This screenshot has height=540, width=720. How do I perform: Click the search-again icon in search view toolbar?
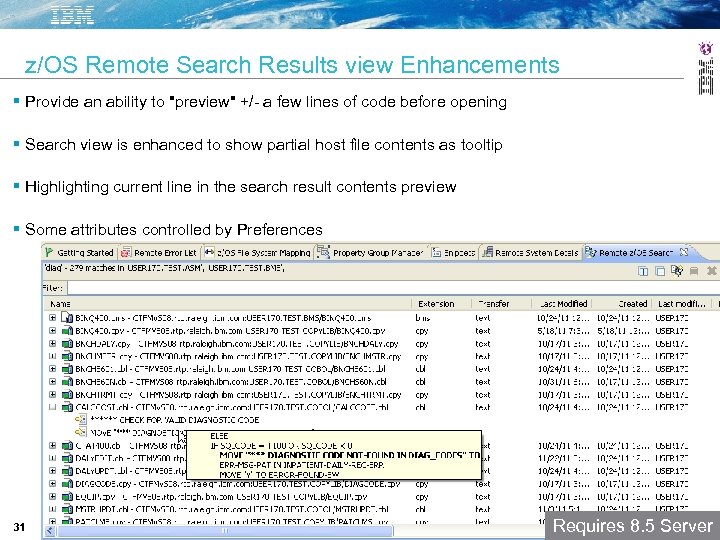pos(677,271)
